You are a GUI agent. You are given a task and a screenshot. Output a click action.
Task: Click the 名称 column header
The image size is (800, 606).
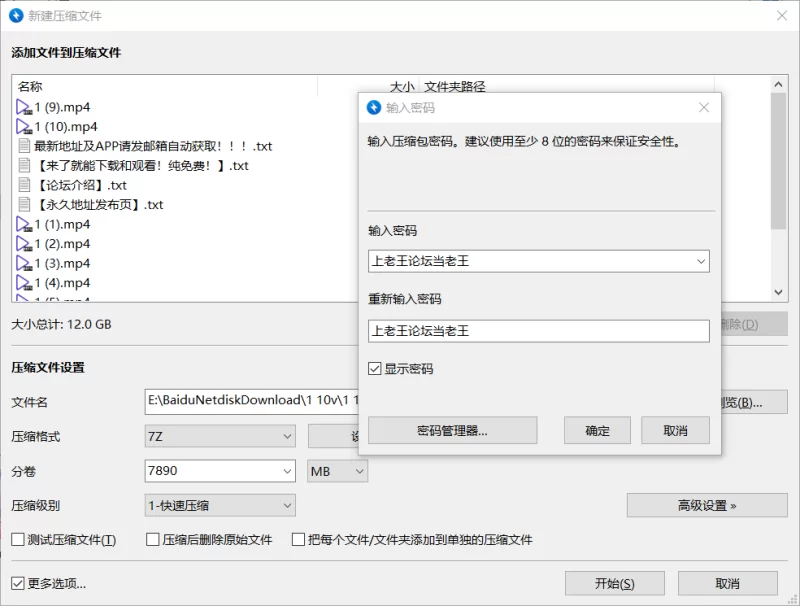point(30,86)
